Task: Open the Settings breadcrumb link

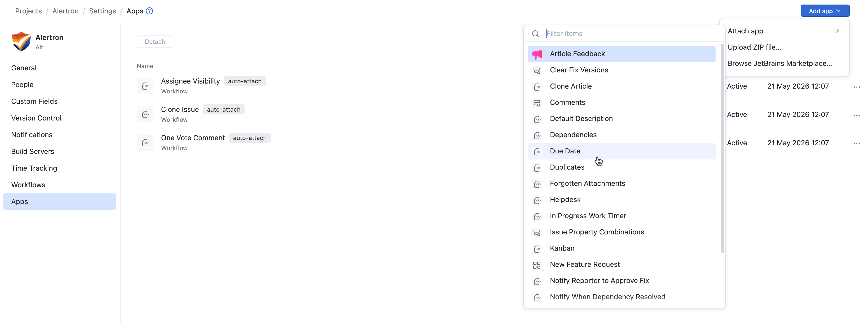Action: (102, 11)
